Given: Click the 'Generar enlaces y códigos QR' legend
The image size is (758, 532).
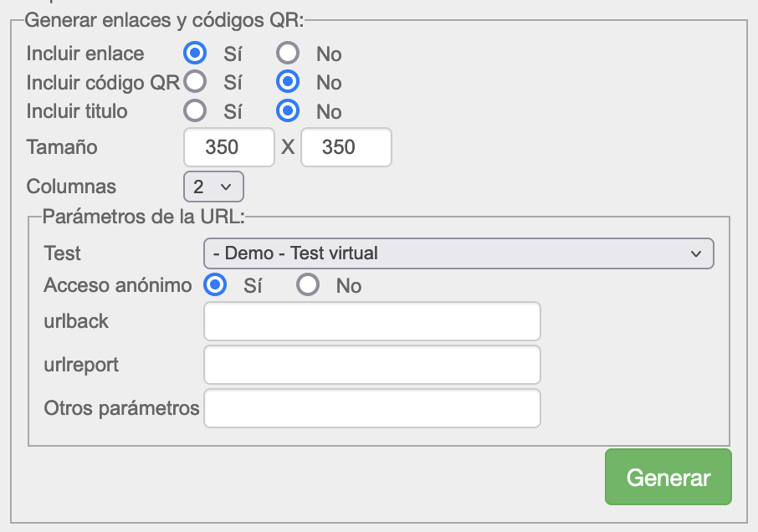Looking at the screenshot, I should pyautogui.click(x=166, y=19).
